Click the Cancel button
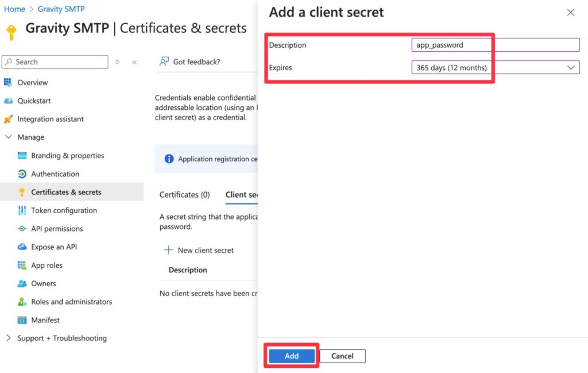This screenshot has height=373, width=588. [342, 356]
